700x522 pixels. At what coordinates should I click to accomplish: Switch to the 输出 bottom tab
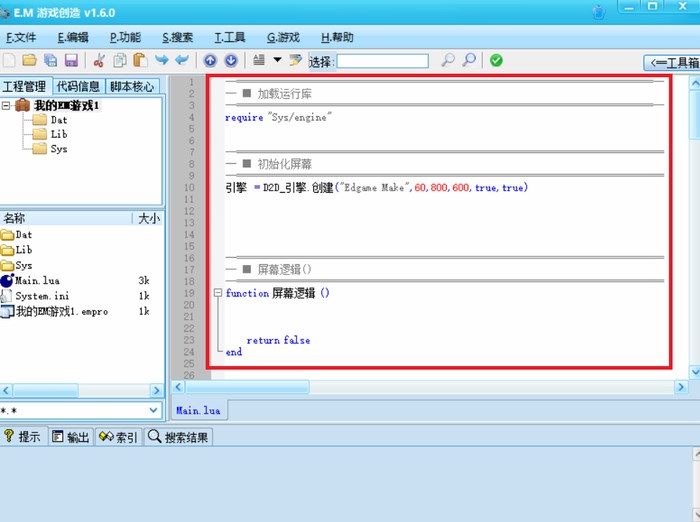(x=70, y=437)
